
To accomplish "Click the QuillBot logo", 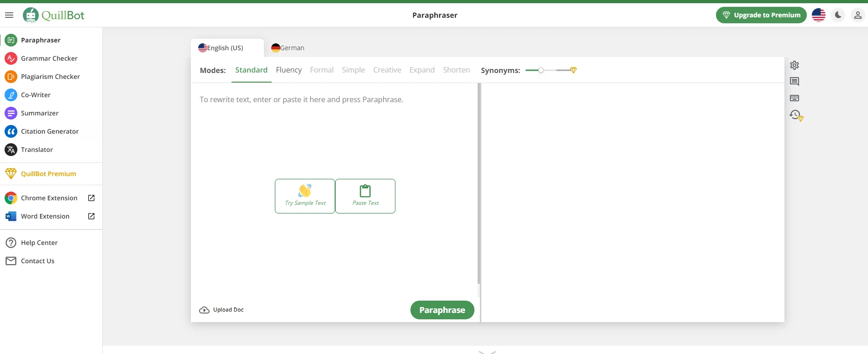I will [x=54, y=15].
